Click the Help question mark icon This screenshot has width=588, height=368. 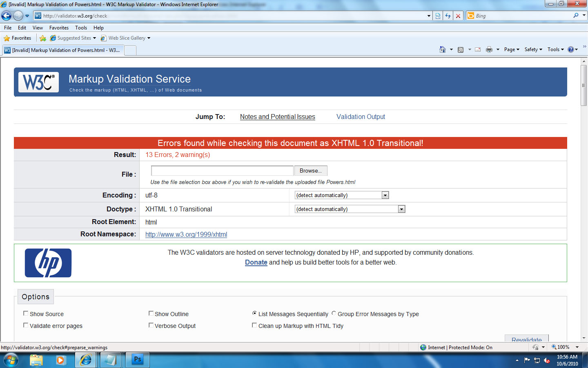point(571,49)
